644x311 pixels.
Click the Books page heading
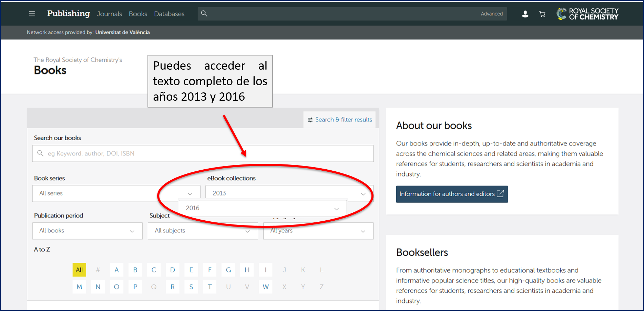pyautogui.click(x=50, y=70)
